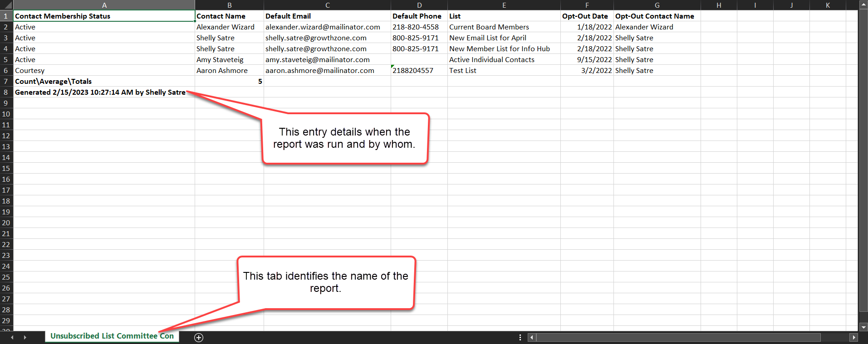Click the three-dot tab bar resize handle

520,337
